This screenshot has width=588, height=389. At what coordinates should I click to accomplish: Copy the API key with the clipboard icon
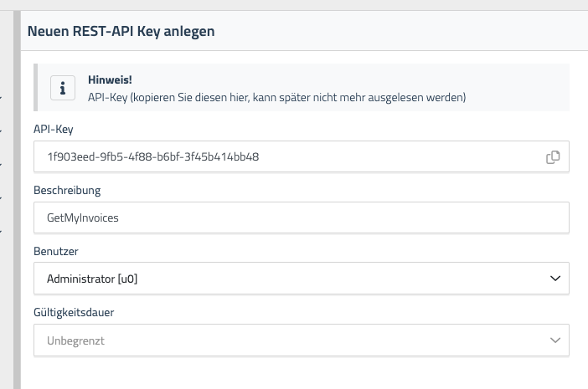click(x=553, y=156)
